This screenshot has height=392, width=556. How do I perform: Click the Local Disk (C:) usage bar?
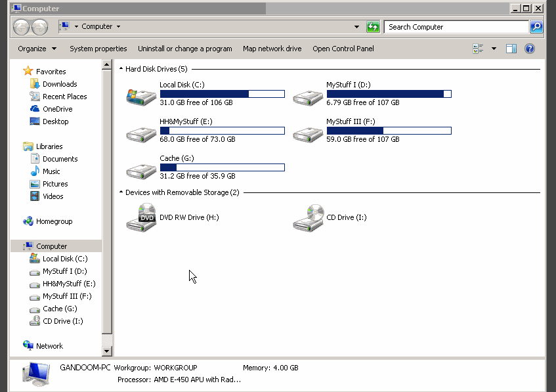click(223, 94)
